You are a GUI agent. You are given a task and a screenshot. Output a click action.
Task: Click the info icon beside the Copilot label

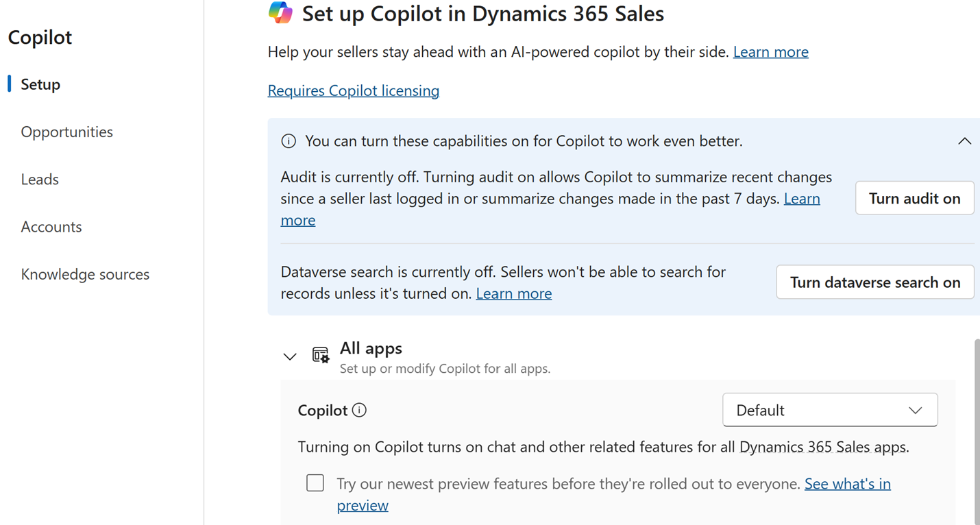359,410
